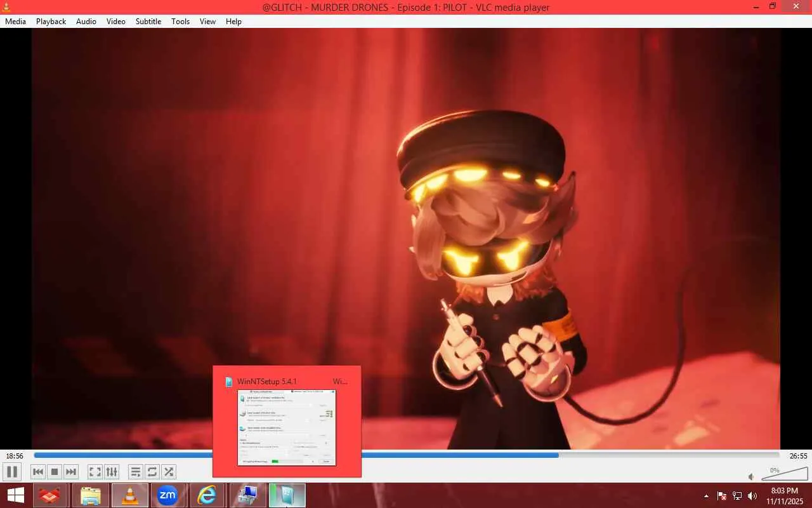Open the red fox app in taskbar

49,495
